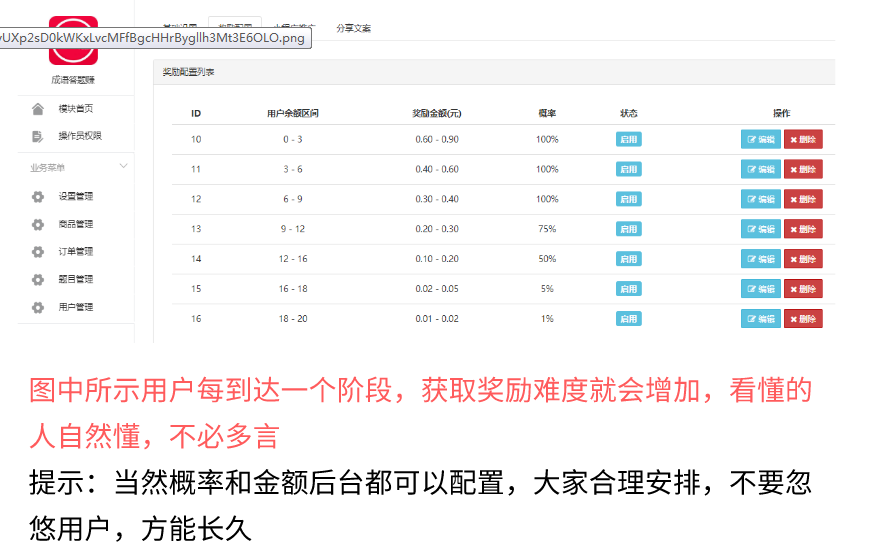
Task: Click the gear icon for 商品管理
Action: [38, 225]
